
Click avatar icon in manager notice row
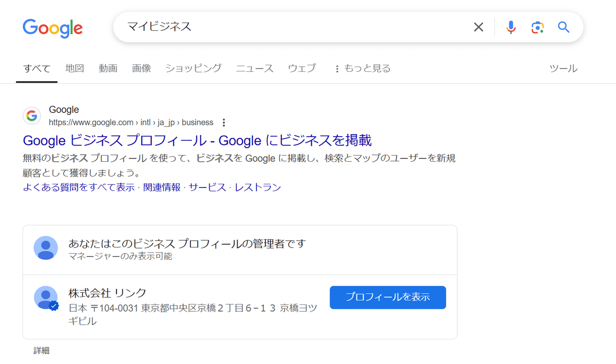(x=46, y=248)
